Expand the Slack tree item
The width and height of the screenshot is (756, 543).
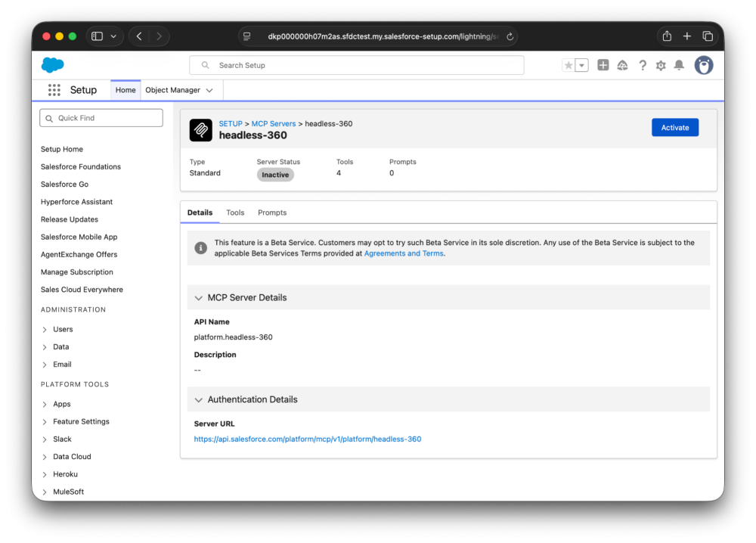pyautogui.click(x=45, y=439)
